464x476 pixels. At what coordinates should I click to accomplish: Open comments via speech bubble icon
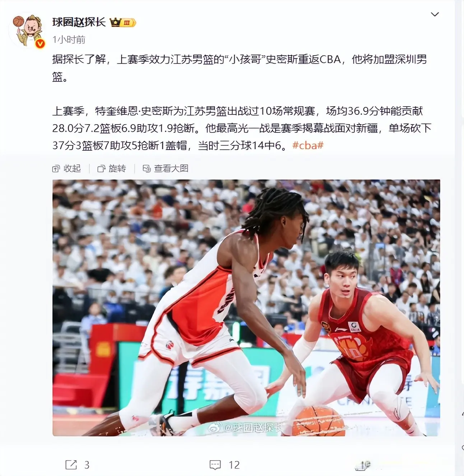pos(215,465)
